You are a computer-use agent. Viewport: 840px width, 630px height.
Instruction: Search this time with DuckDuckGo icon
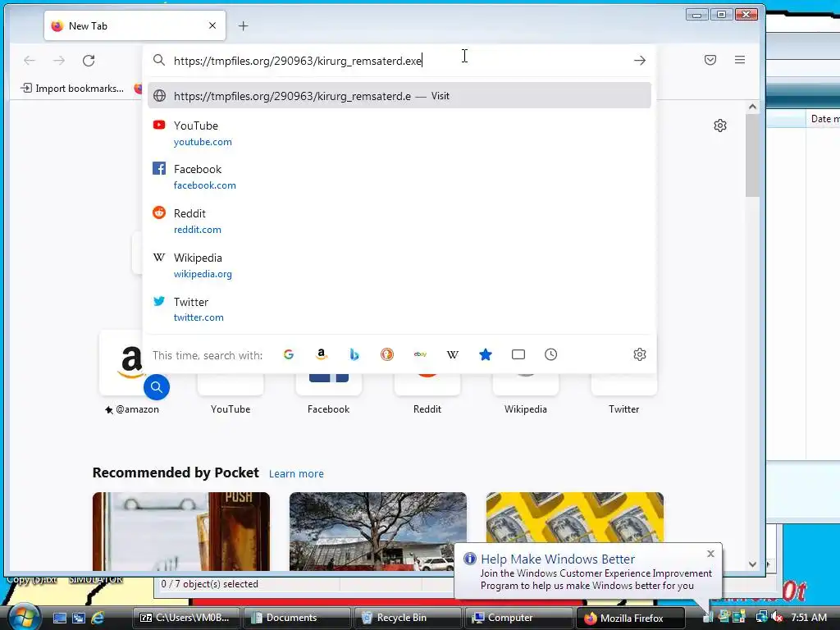[387, 354]
